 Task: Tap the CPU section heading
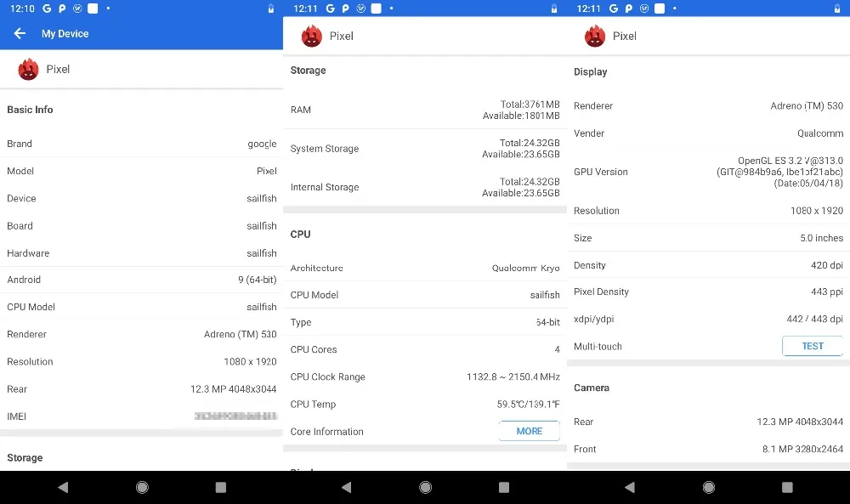pyautogui.click(x=300, y=234)
